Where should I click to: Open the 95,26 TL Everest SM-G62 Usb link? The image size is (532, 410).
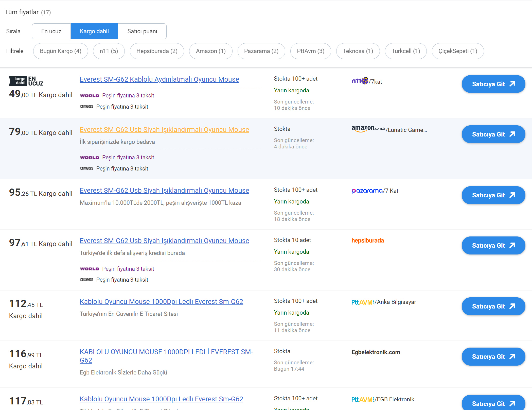[x=164, y=190]
